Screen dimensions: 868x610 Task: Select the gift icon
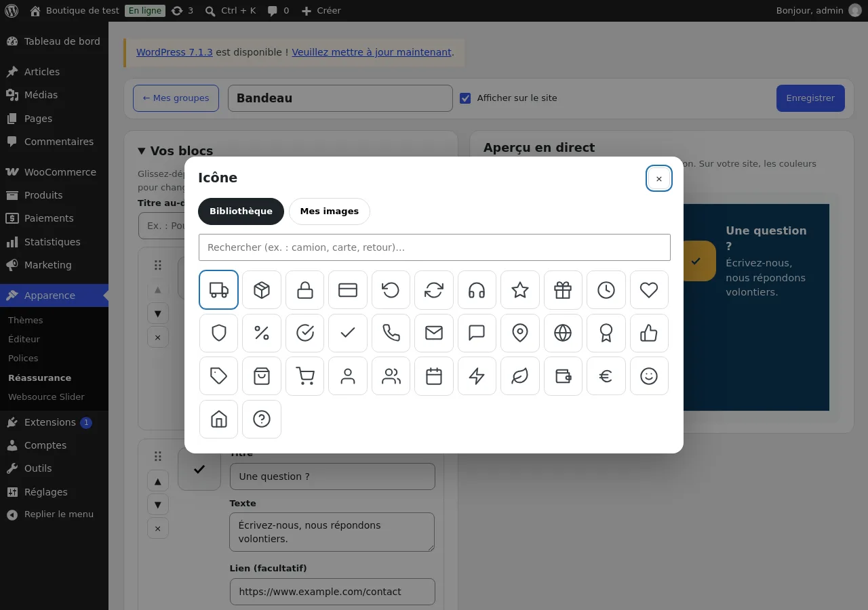(563, 290)
